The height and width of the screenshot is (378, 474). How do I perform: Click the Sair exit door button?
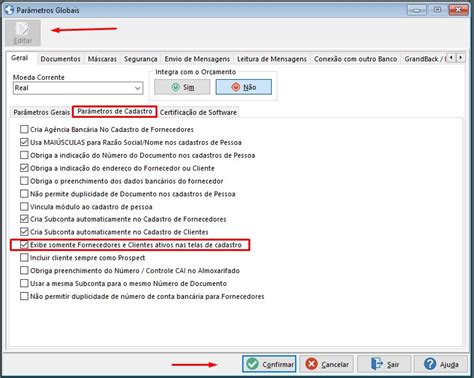[384, 364]
